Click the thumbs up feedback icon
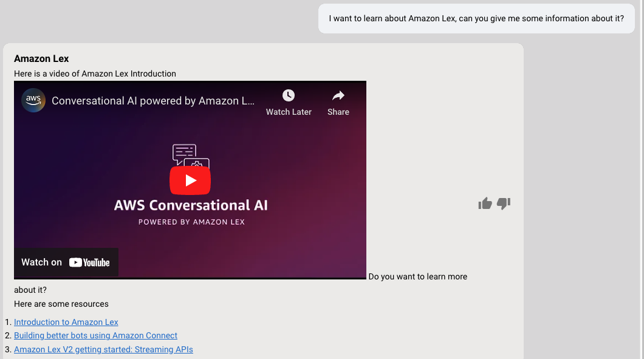 485,203
